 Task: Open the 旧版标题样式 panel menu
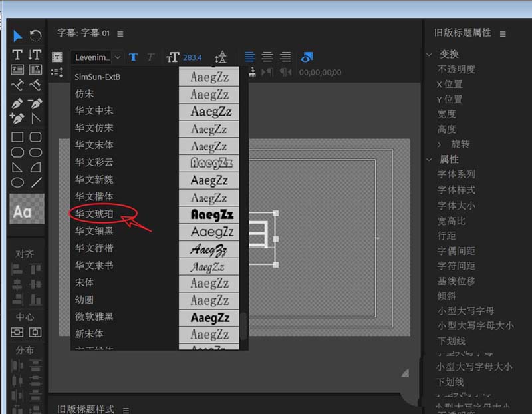(x=126, y=410)
